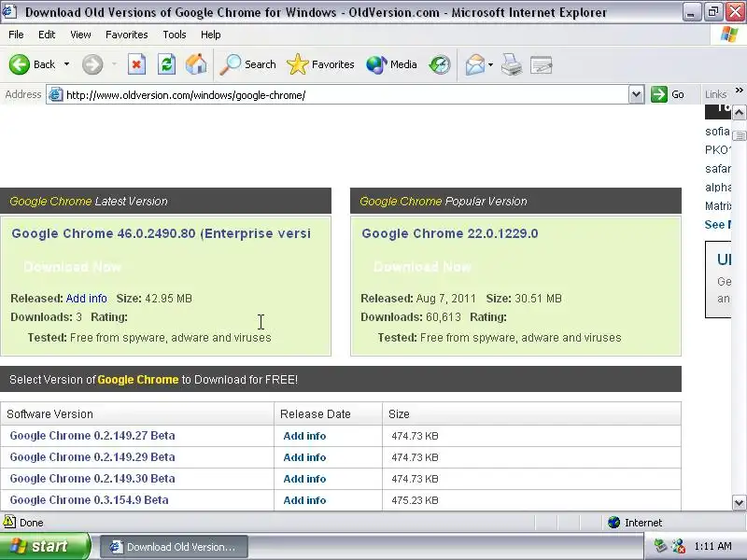Viewport: 747px width, 560px height.
Task: Click the See more link in sidebar
Action: click(717, 225)
